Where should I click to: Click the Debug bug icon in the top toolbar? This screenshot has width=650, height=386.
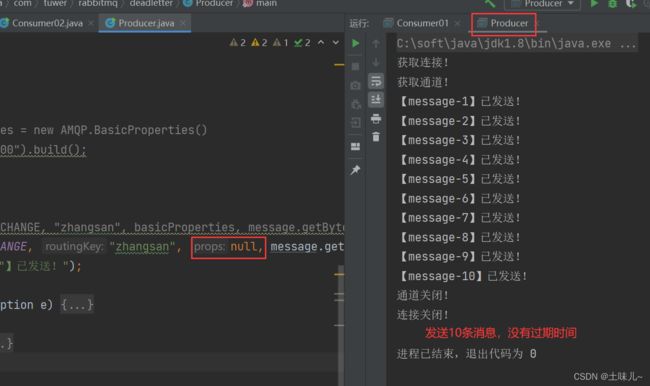point(612,4)
